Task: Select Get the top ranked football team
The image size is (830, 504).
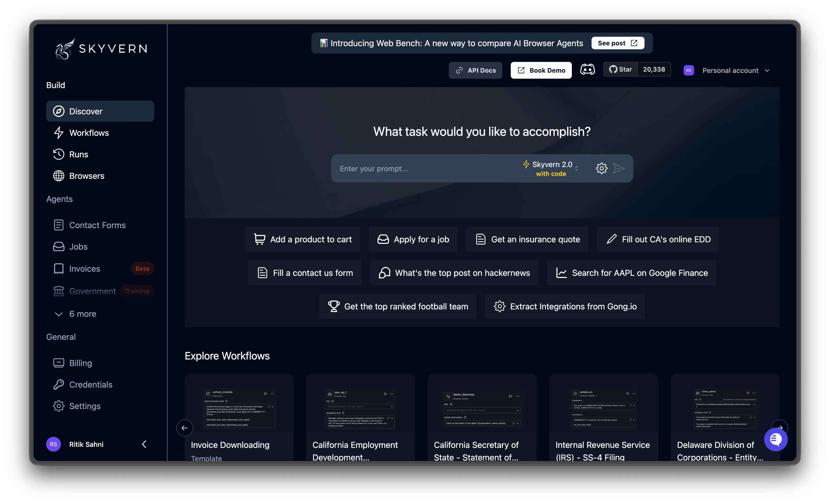Action: (x=398, y=306)
